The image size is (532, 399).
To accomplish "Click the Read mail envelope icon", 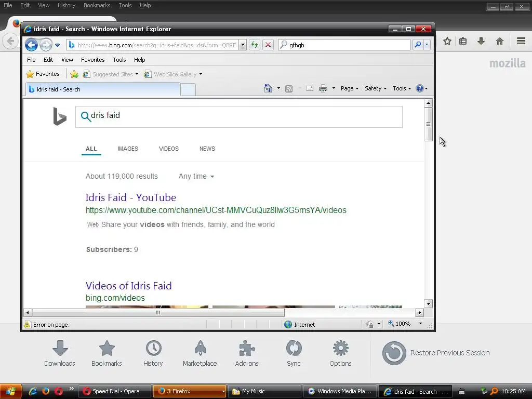I will (310, 88).
